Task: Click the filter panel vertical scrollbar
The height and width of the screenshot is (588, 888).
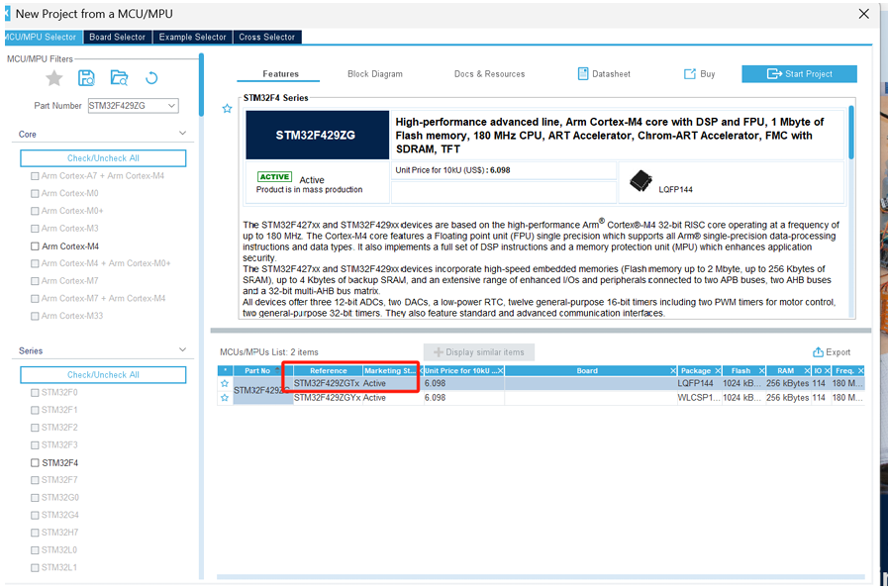Action: coord(201,85)
